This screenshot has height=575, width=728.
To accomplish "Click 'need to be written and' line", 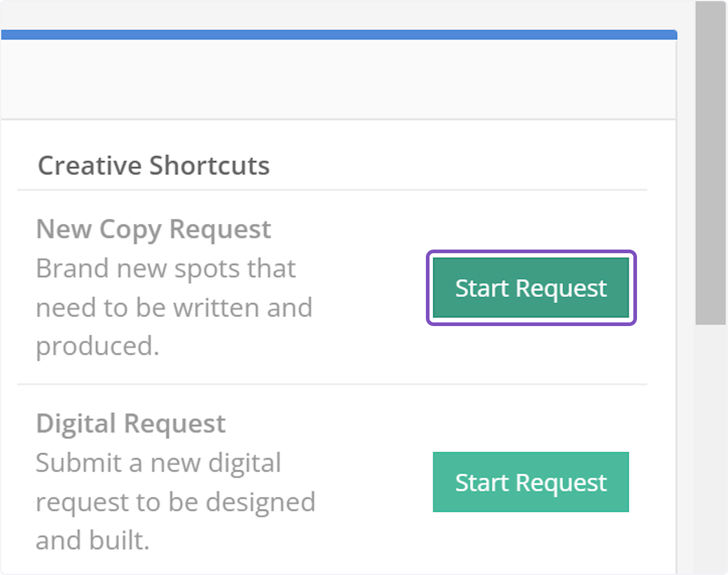I will (x=174, y=307).
